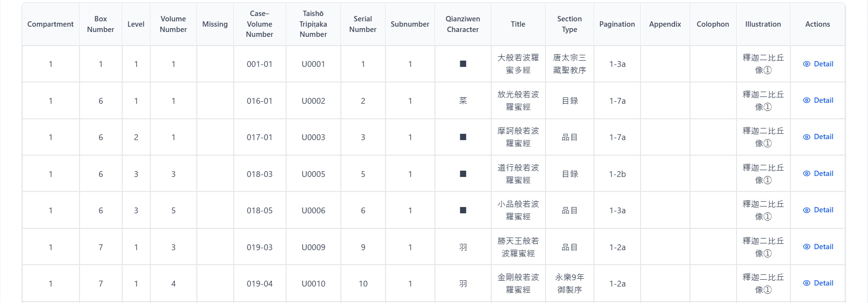Click the Illustration column header
This screenshot has height=303, width=868.
(x=763, y=24)
